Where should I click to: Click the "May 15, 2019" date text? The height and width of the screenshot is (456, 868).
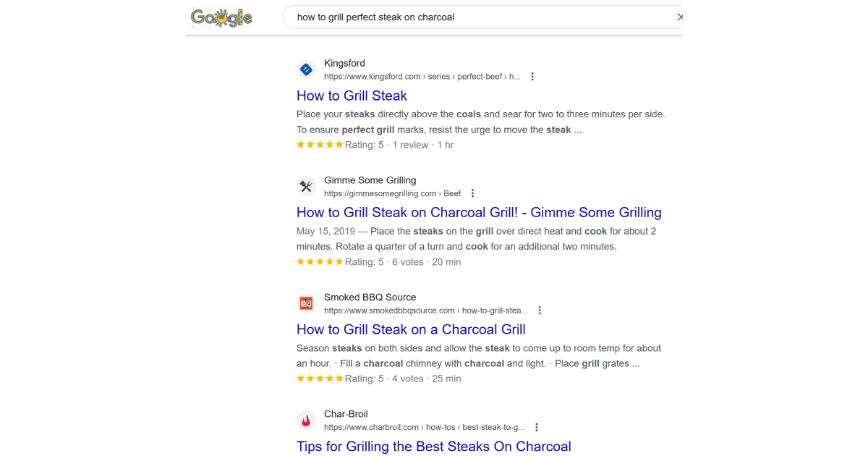point(325,232)
